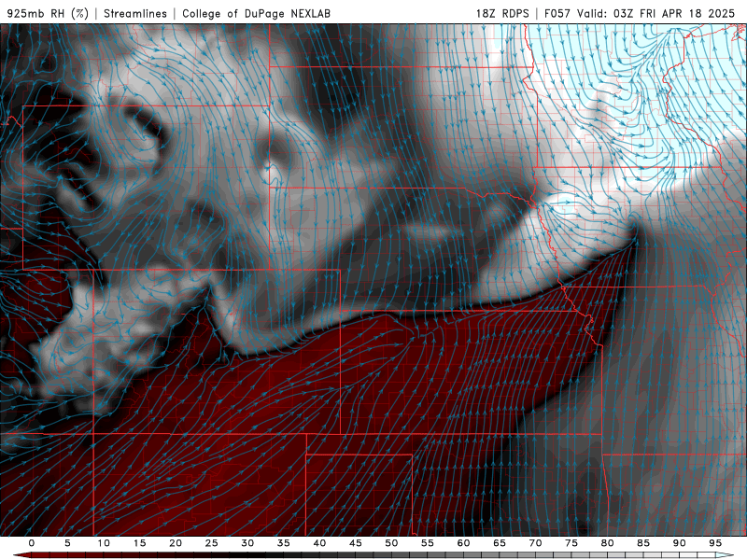Click the "F057" forecast hour text
The image size is (747, 560).
click(x=557, y=13)
